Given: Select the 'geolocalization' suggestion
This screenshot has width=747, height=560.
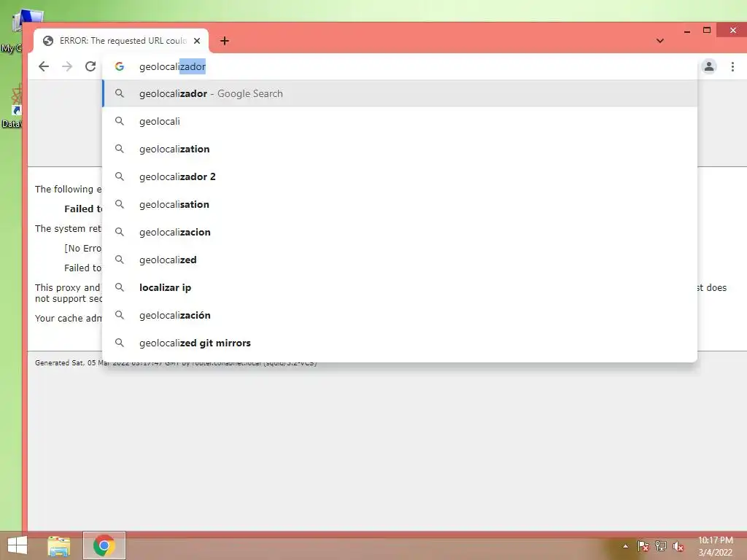Looking at the screenshot, I should pyautogui.click(x=400, y=149).
